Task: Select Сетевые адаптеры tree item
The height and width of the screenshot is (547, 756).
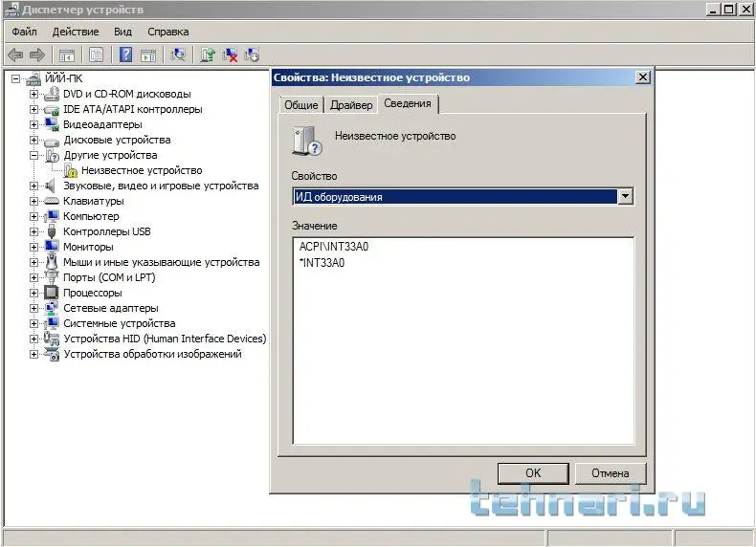Action: (x=111, y=308)
